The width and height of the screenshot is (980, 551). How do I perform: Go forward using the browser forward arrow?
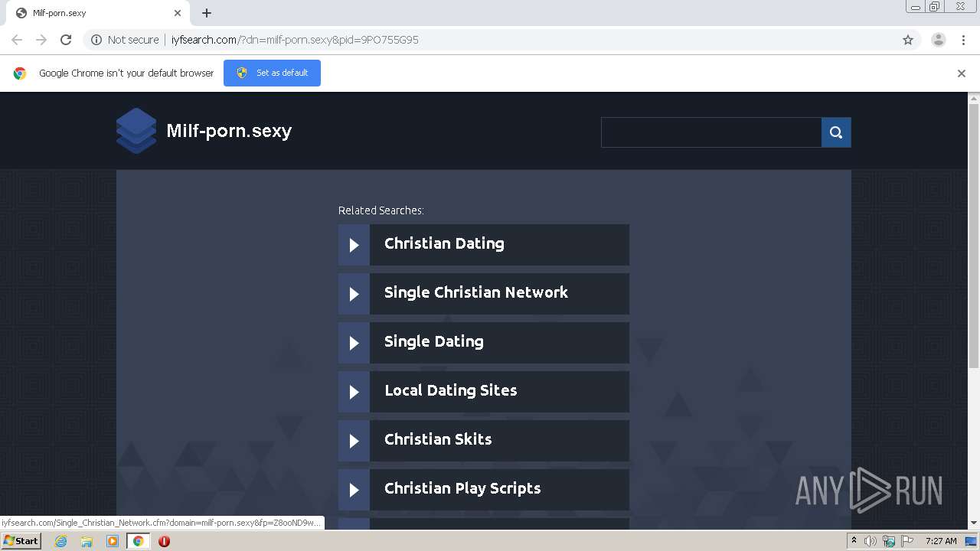(x=41, y=40)
